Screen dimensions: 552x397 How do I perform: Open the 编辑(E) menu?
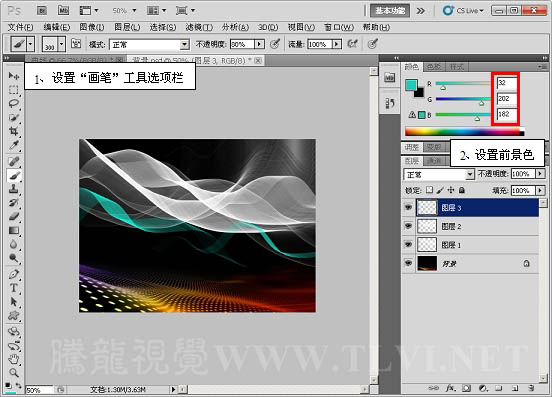57,27
